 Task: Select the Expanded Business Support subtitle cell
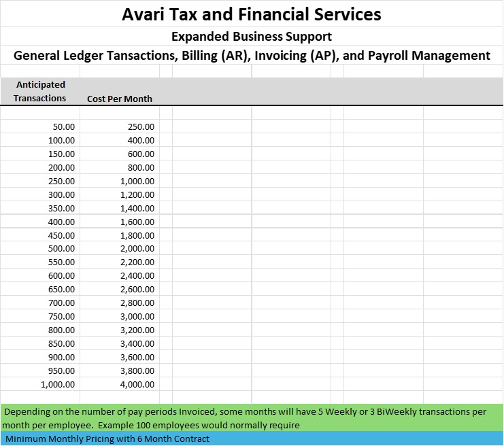[x=252, y=36]
